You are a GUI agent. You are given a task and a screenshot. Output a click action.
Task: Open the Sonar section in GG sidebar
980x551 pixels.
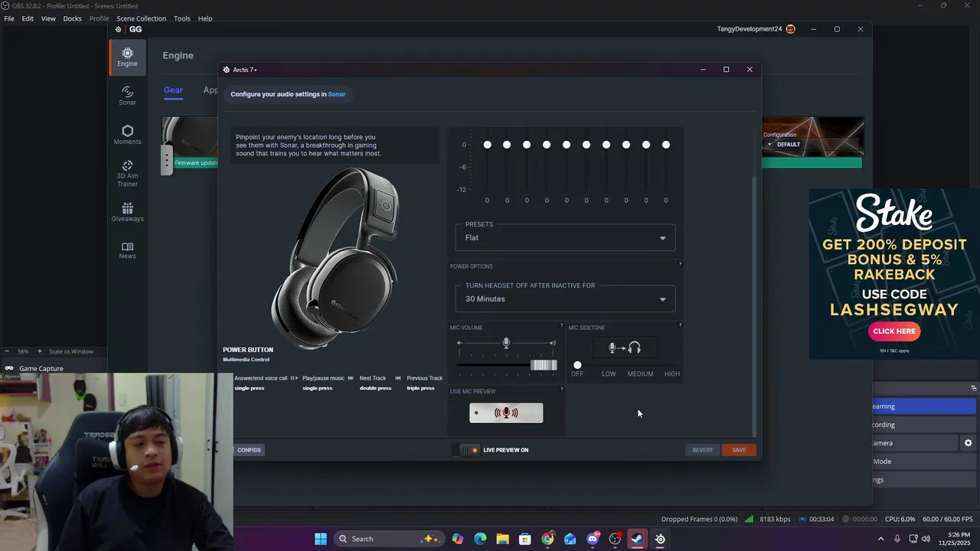click(x=127, y=96)
